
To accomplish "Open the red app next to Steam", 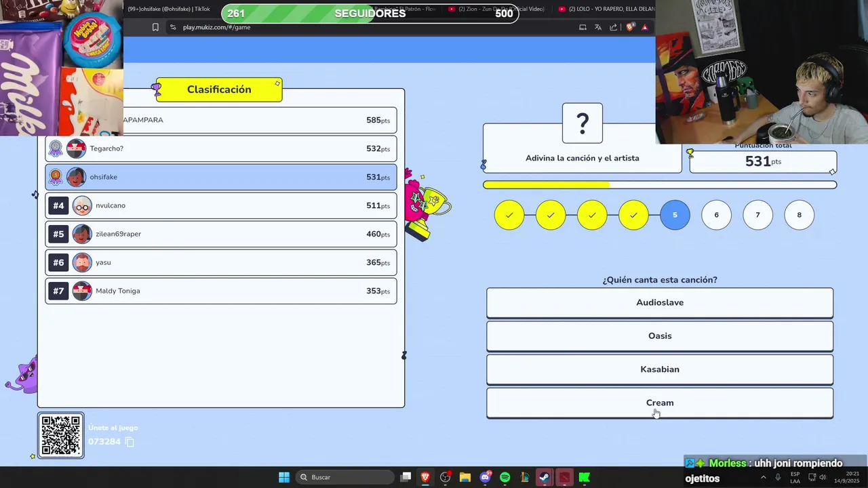I will (564, 477).
